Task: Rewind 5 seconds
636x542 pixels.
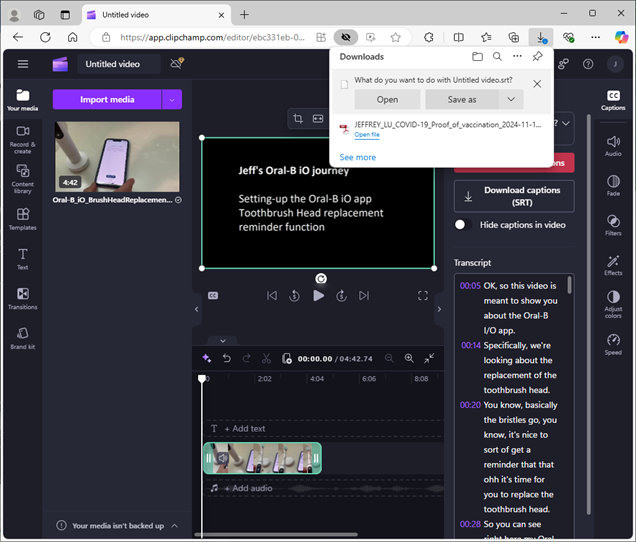Action: point(294,296)
